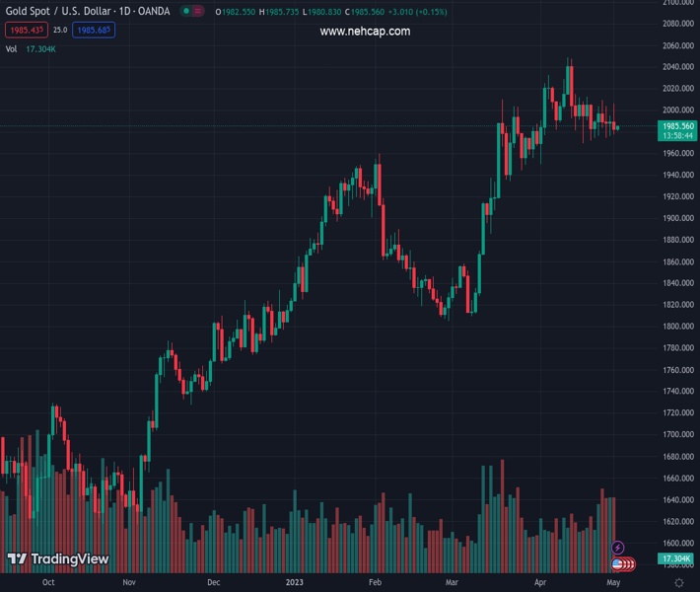Click the spread value 25.0

[x=59, y=31]
